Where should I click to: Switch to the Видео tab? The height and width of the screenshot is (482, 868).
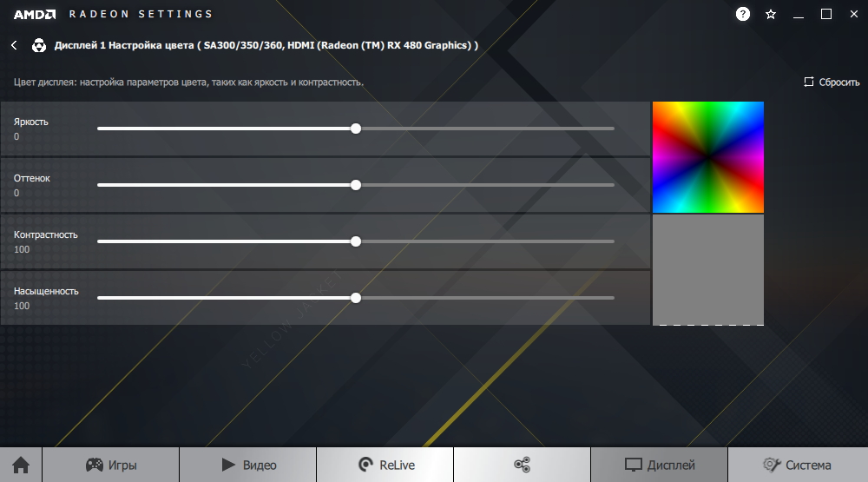click(x=248, y=465)
